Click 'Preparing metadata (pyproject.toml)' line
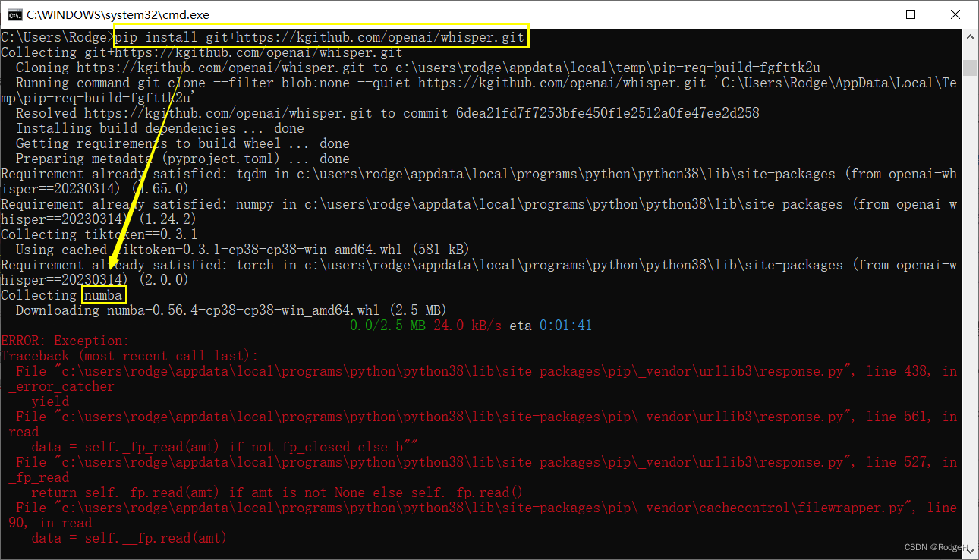Screen dimensions: 979x560 [x=183, y=159]
